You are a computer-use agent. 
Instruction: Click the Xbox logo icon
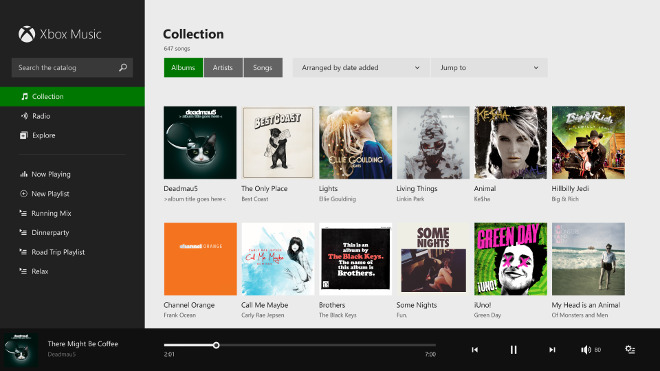point(27,34)
